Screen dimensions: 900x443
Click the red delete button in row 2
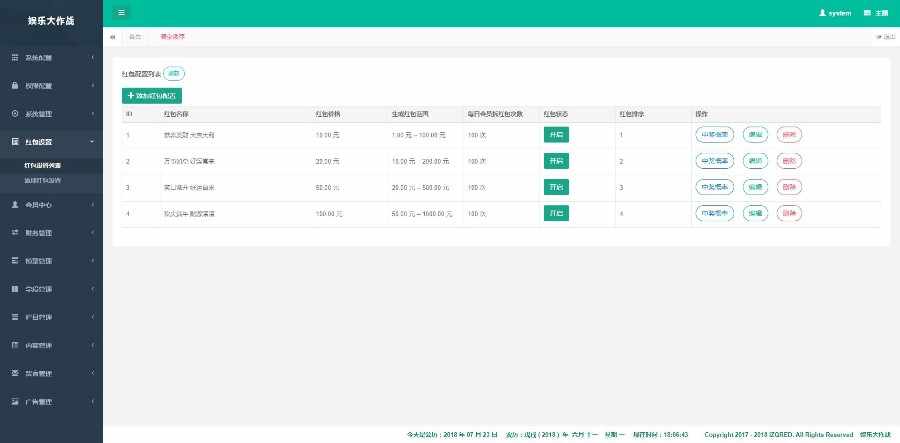click(789, 161)
